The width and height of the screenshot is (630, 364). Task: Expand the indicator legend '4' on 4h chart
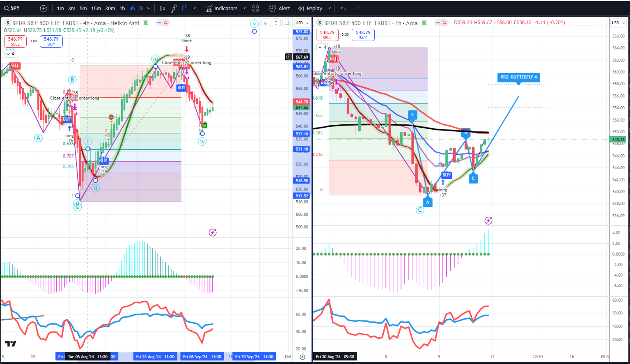click(10, 54)
